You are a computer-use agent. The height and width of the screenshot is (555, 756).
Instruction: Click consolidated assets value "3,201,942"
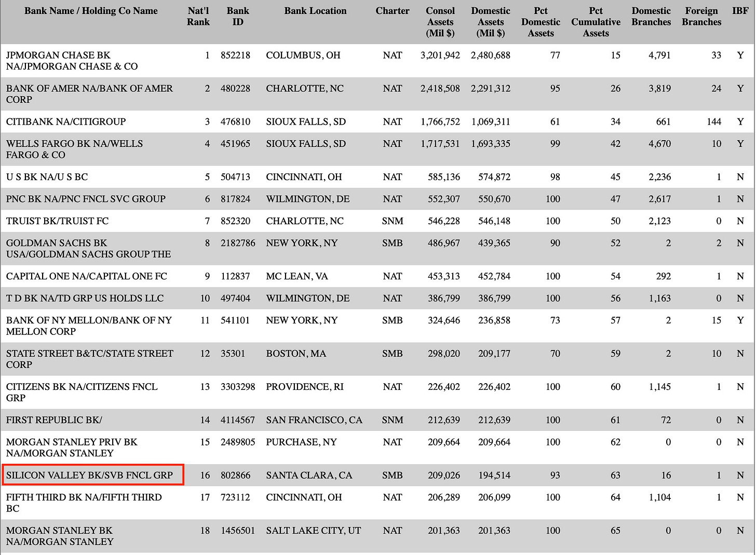tap(440, 56)
